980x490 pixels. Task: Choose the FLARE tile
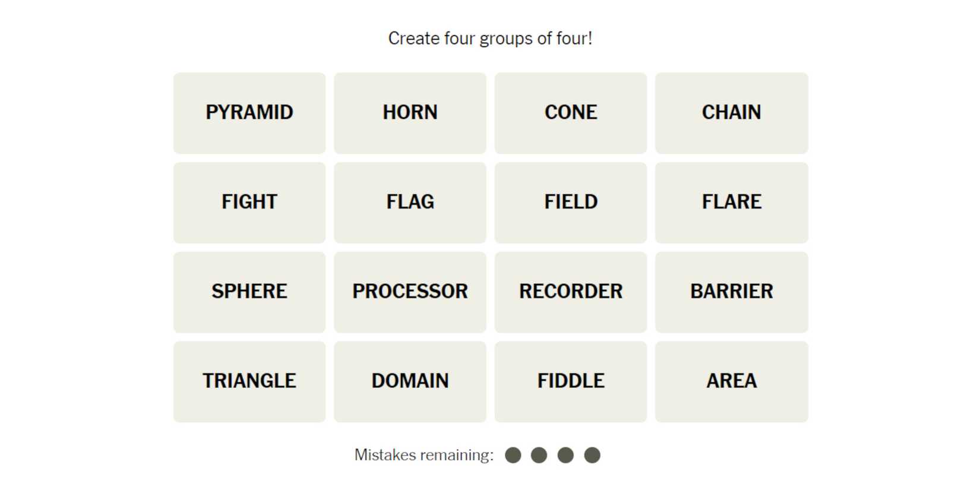click(x=731, y=203)
